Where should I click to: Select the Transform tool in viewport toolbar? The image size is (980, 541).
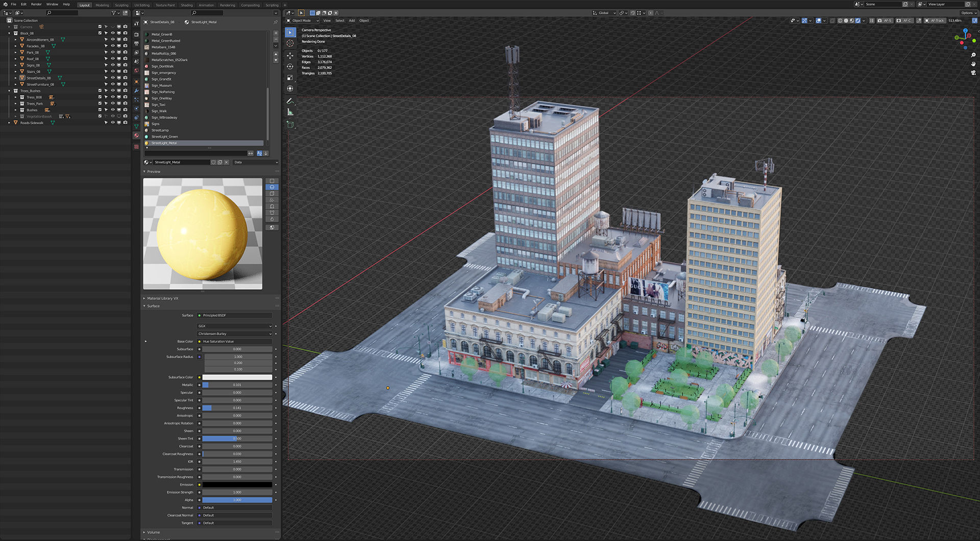(x=290, y=89)
